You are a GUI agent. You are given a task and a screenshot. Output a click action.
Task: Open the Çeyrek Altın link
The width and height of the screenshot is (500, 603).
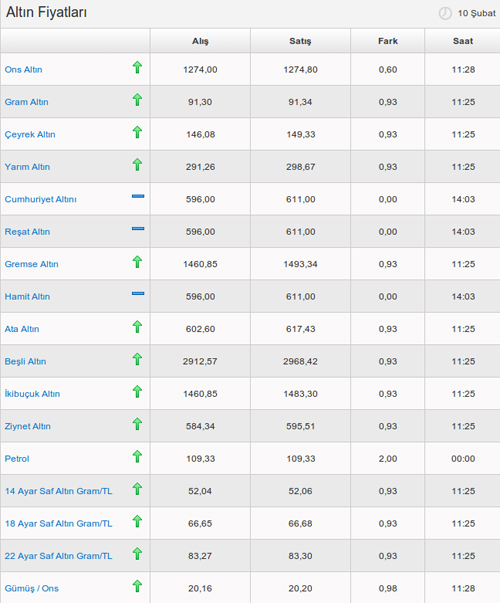click(30, 135)
